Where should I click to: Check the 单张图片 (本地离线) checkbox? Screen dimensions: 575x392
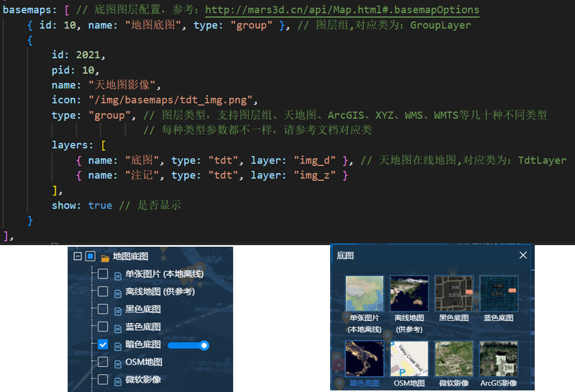tap(103, 274)
